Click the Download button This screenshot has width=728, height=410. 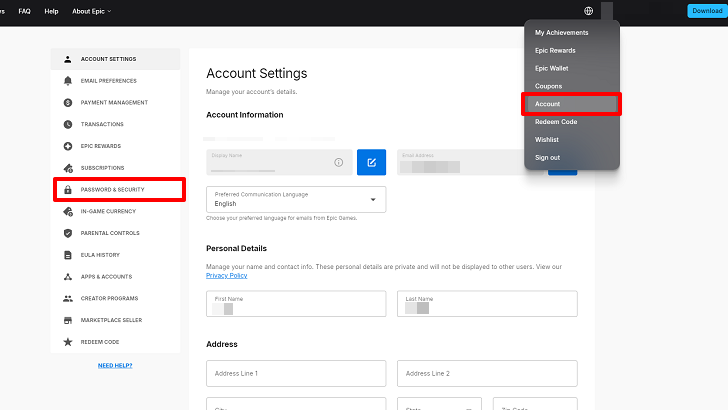point(707,11)
